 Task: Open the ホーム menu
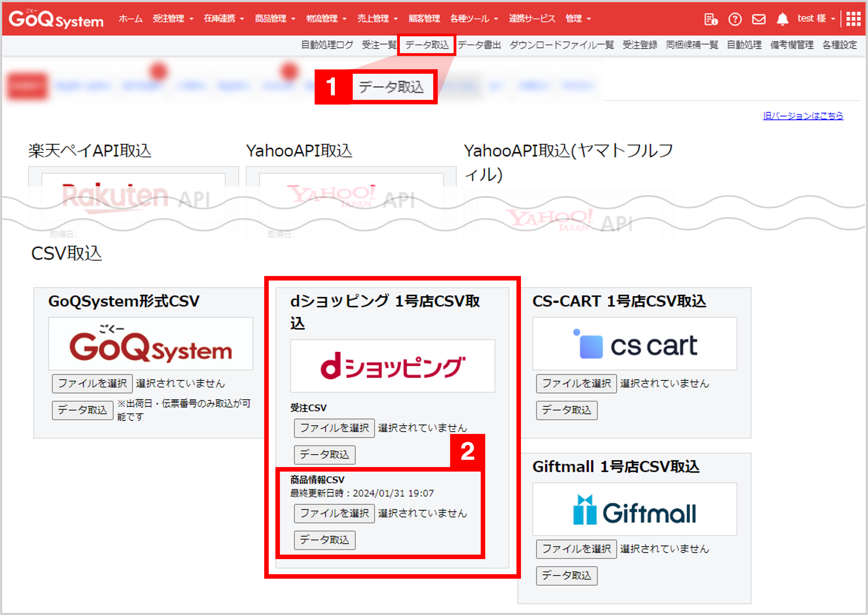(x=130, y=19)
